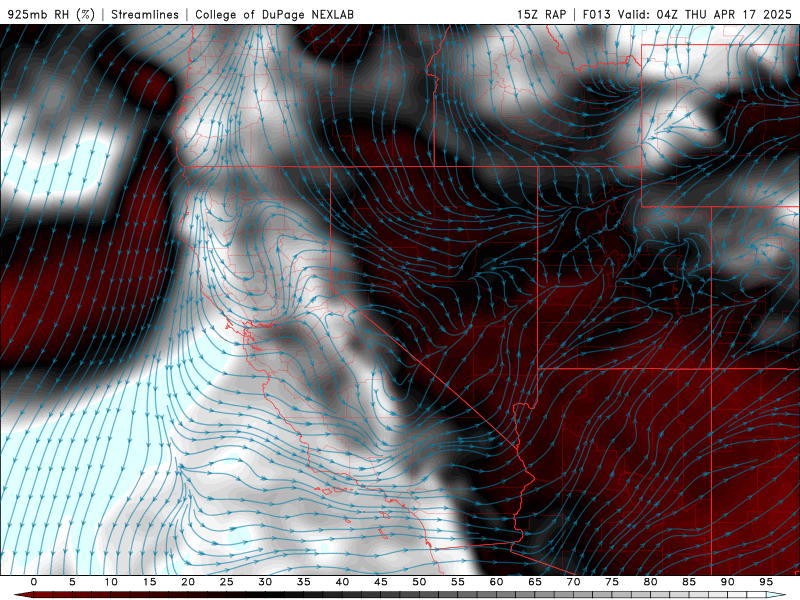Click the colorbar value 5 label
800x600 pixels.
72,582
